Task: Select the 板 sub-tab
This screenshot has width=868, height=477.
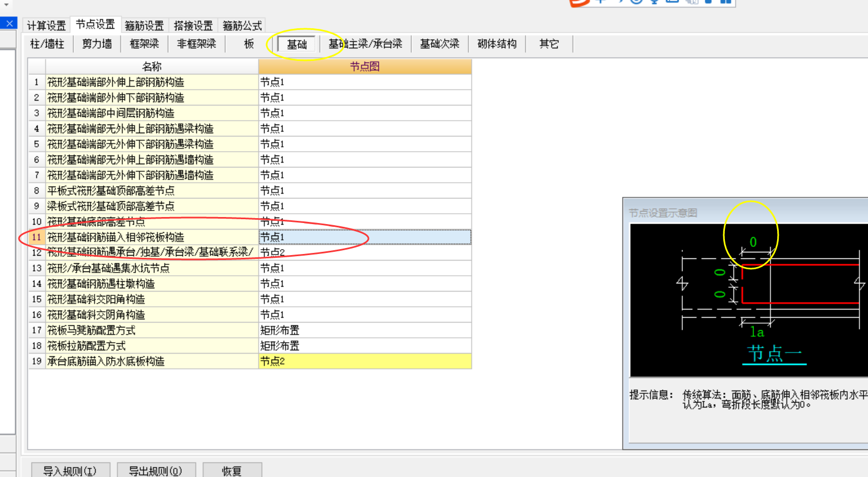Action: [x=249, y=44]
